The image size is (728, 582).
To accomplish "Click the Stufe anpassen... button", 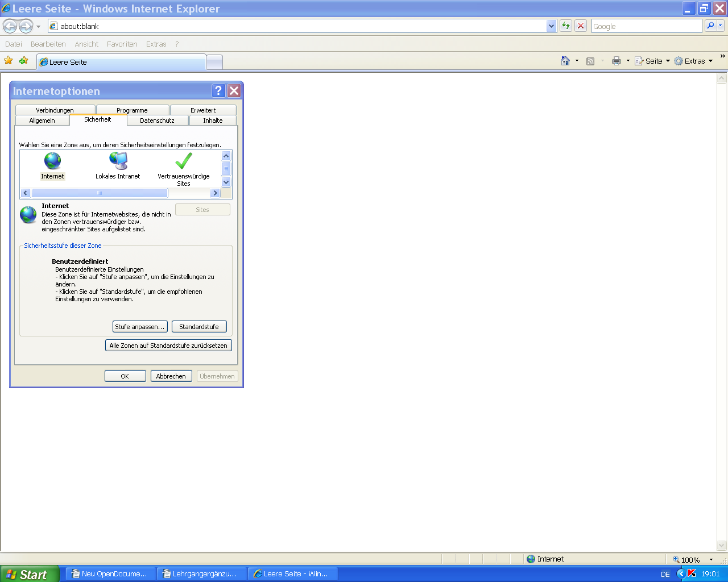I will point(140,327).
